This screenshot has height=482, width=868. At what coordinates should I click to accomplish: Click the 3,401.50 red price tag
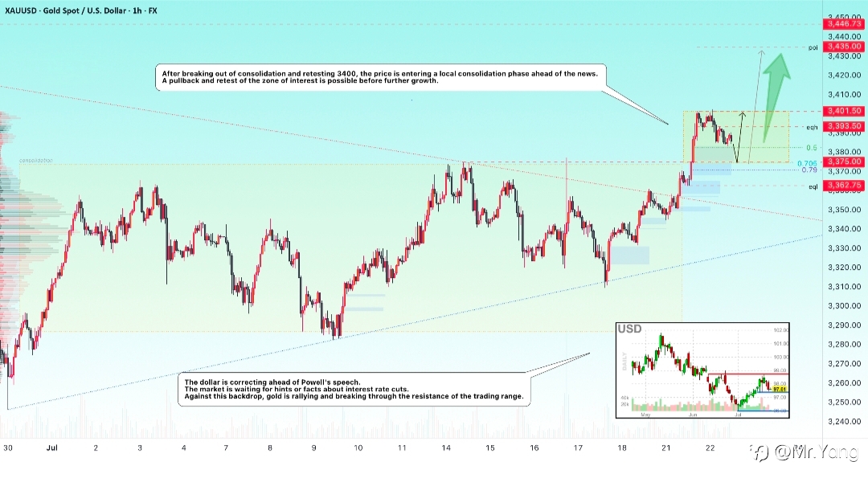click(x=844, y=111)
